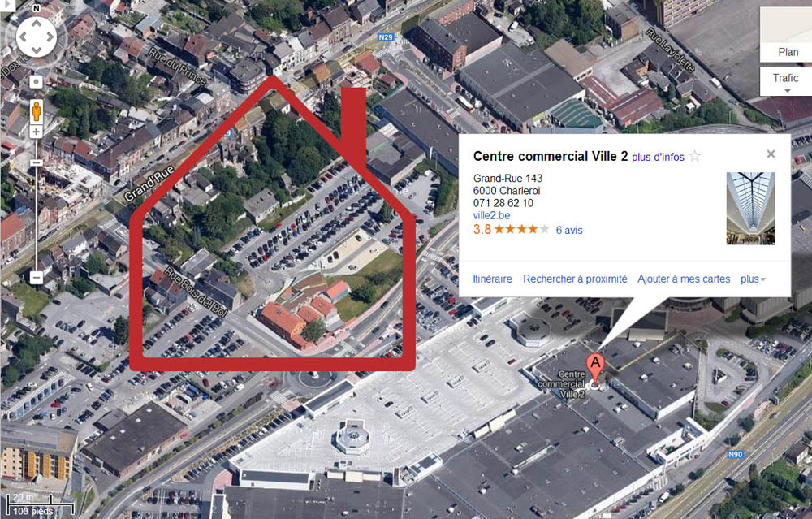Image resolution: width=812 pixels, height=519 pixels.
Task: Close the Ville 2 info window
Action: pyautogui.click(x=771, y=154)
